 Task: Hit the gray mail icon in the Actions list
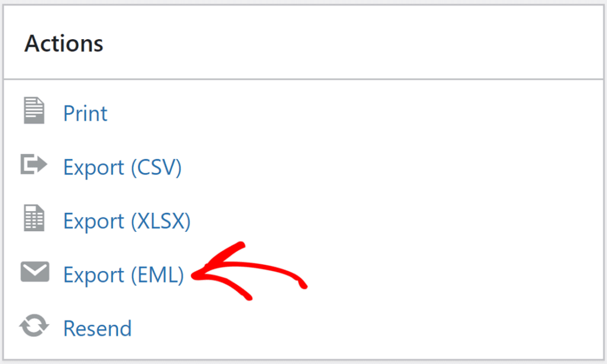pos(34,272)
